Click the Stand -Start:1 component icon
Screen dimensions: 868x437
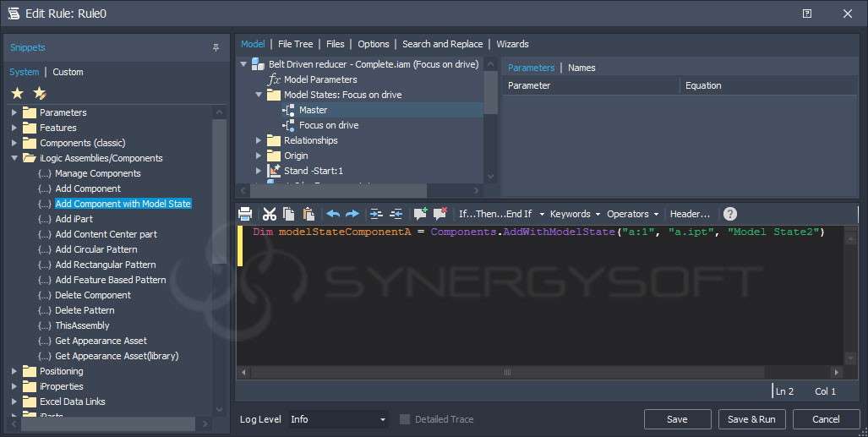tap(274, 171)
